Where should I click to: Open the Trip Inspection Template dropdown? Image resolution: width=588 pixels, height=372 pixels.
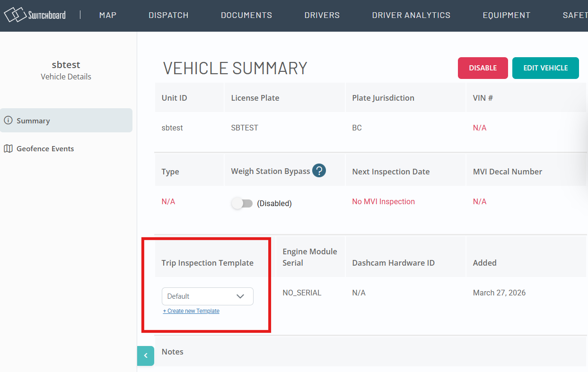[x=207, y=296]
